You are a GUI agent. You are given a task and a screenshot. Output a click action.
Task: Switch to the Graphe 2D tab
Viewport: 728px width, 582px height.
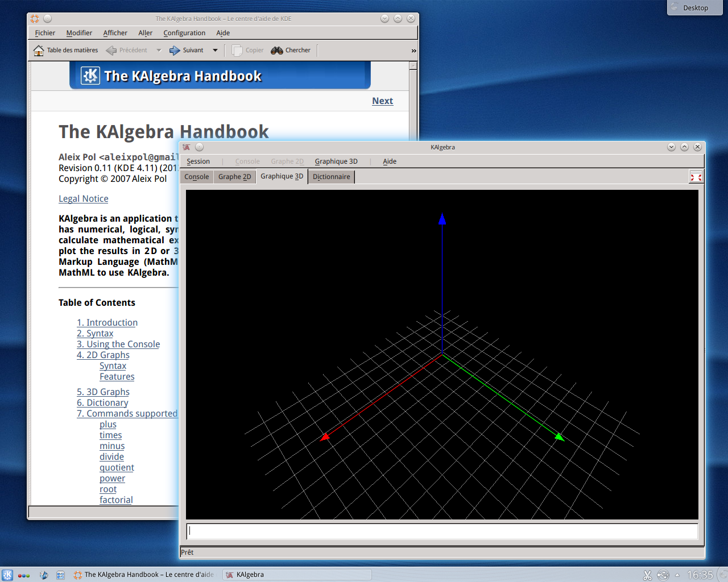tap(234, 177)
